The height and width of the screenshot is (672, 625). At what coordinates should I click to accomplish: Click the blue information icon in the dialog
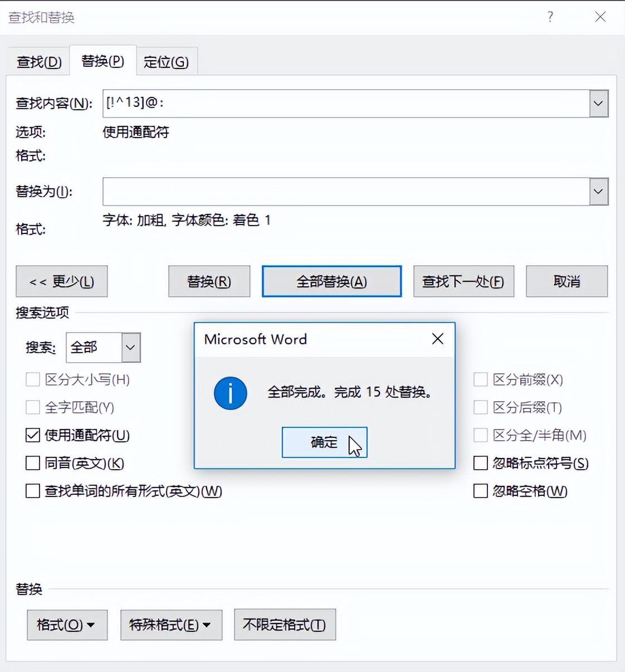coord(230,393)
